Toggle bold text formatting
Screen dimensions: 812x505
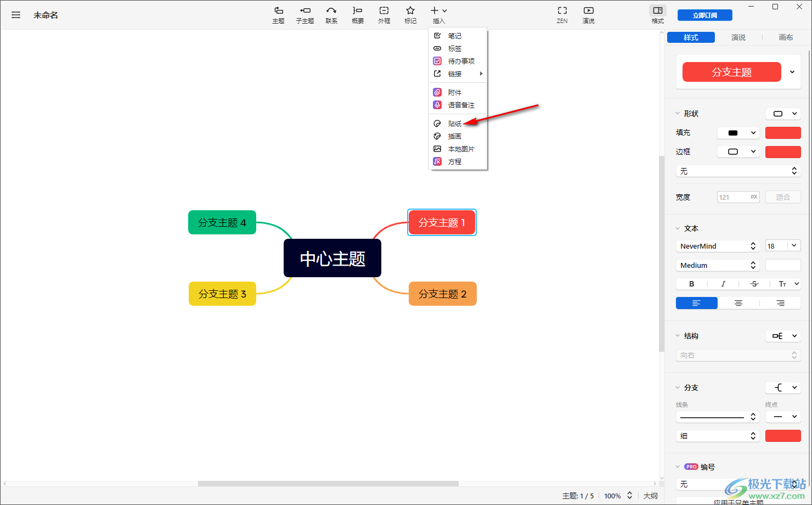pos(692,284)
